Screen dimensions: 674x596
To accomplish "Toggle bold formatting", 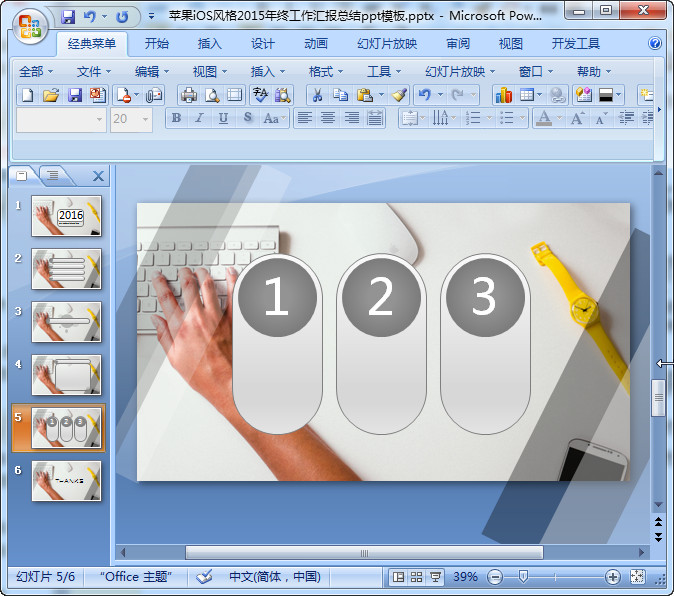I will pos(176,118).
